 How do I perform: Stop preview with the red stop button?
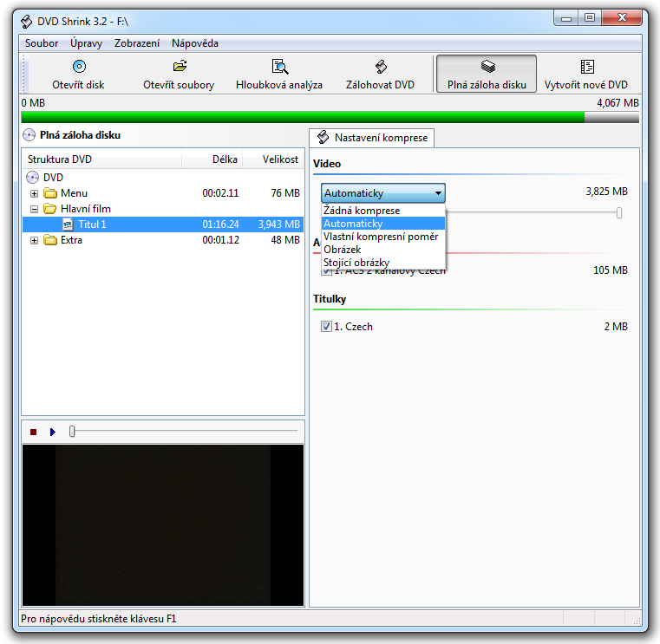pyautogui.click(x=34, y=432)
